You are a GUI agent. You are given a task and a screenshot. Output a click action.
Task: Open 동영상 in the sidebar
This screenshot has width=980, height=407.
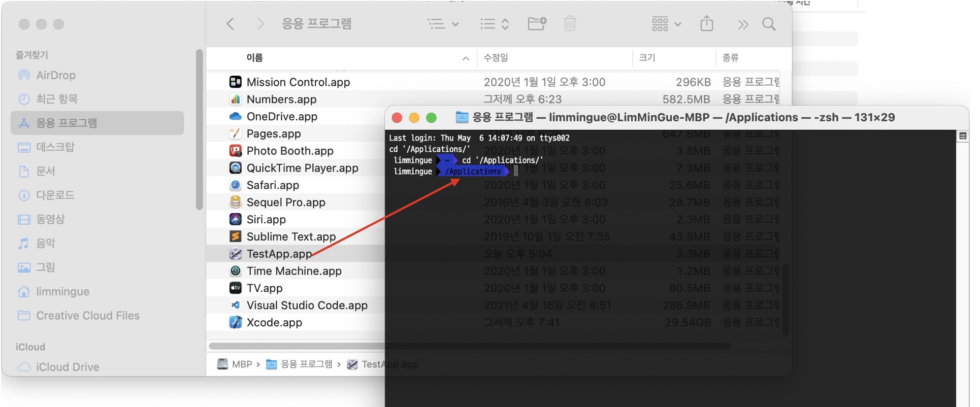(x=50, y=219)
